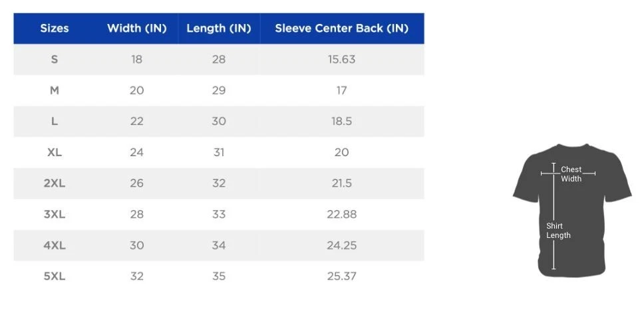The height and width of the screenshot is (319, 644).
Task: Click the 25.37 sleeve value for 5XL
Action: [x=341, y=276]
